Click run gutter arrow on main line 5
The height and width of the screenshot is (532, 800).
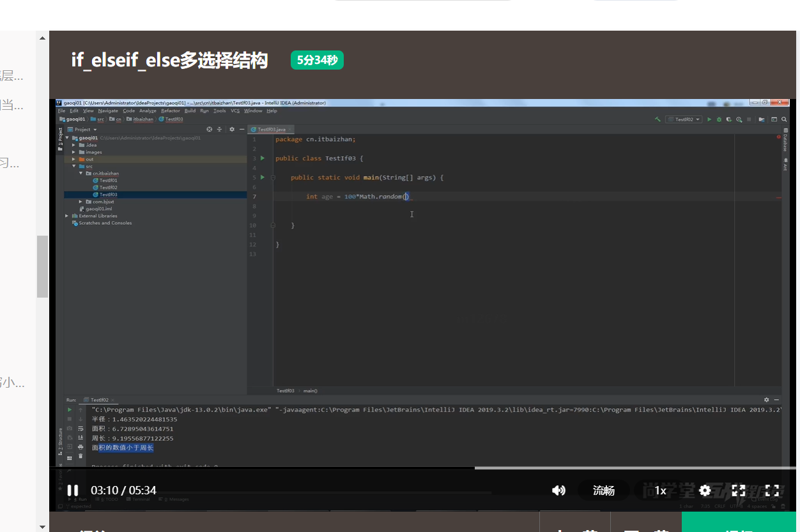[262, 177]
